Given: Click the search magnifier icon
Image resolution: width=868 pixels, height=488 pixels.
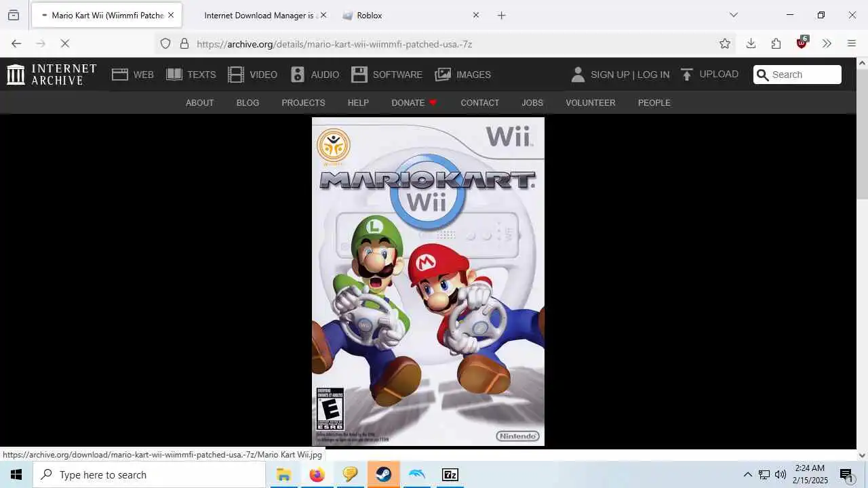Looking at the screenshot, I should 763,75.
